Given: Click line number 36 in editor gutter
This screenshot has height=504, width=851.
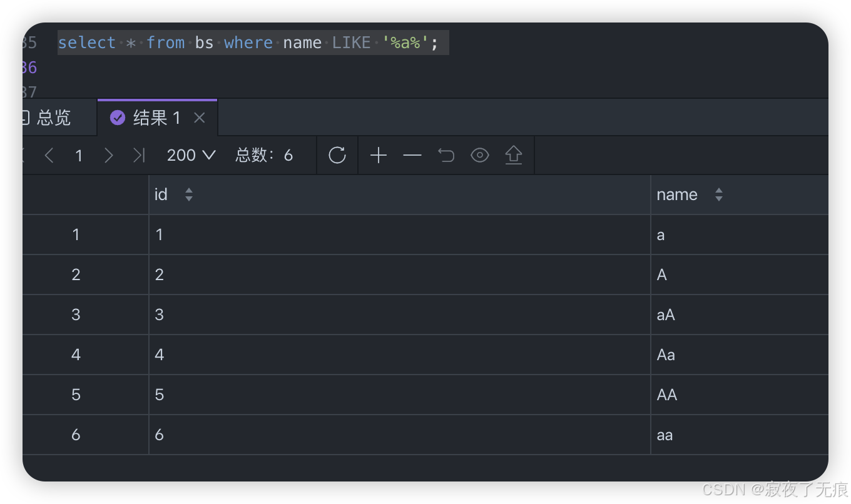Looking at the screenshot, I should click(x=29, y=68).
